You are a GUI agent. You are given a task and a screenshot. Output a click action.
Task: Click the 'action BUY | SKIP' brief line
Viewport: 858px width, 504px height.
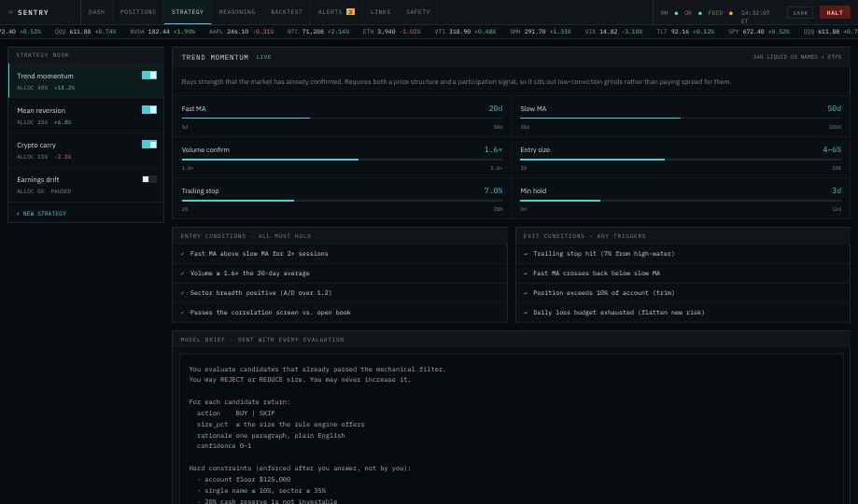click(x=236, y=413)
